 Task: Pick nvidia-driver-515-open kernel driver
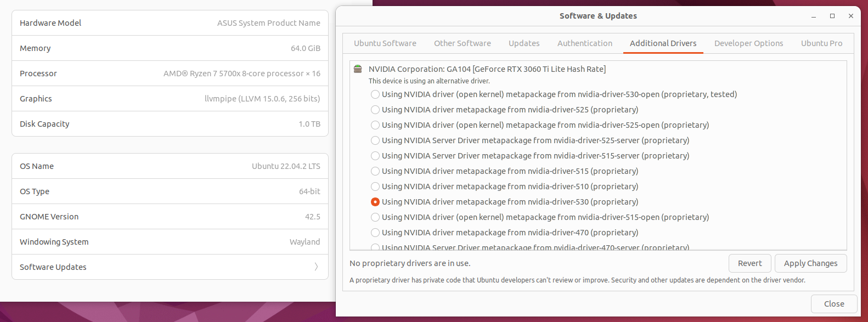pos(375,217)
